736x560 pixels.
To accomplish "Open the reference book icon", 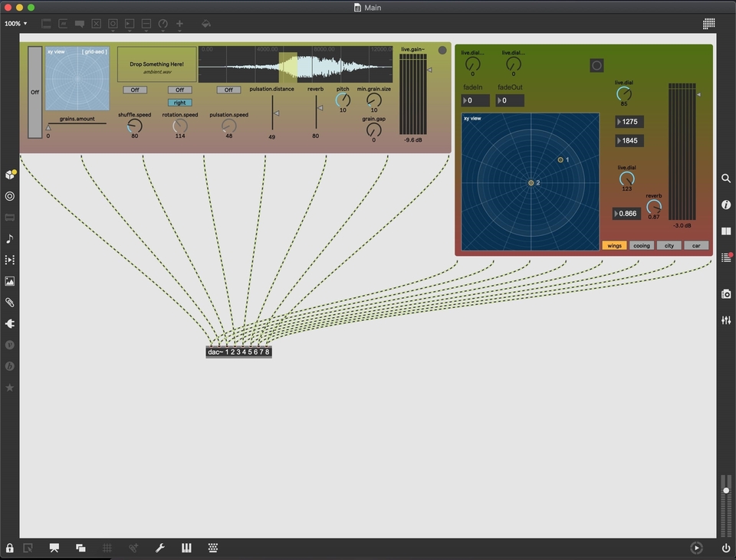I will [x=726, y=231].
